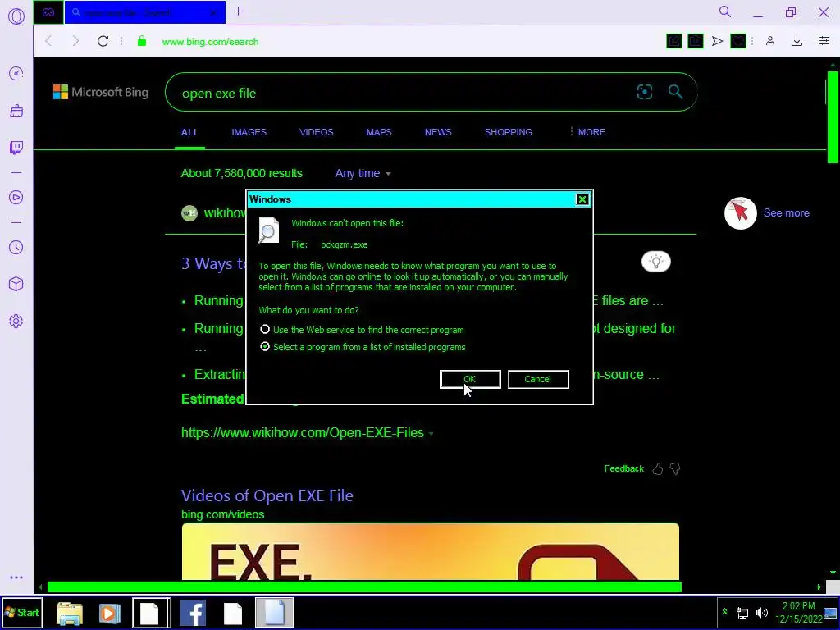Image resolution: width=840 pixels, height=630 pixels.
Task: Click the EXE video thumbnail
Action: point(430,552)
